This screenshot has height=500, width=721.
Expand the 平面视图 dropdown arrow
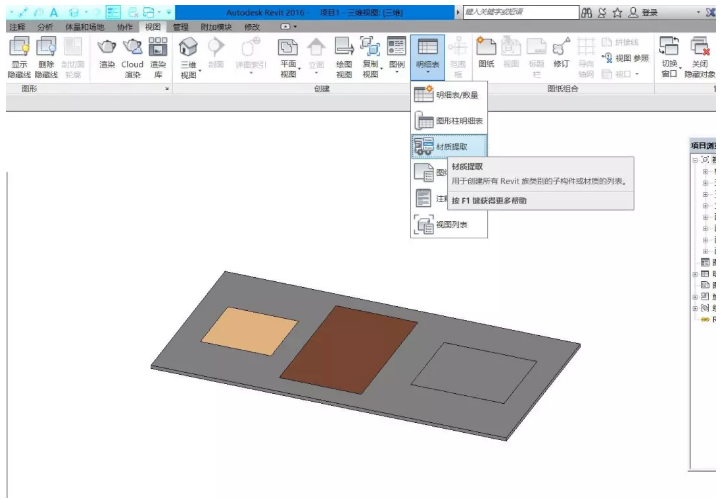tap(300, 69)
